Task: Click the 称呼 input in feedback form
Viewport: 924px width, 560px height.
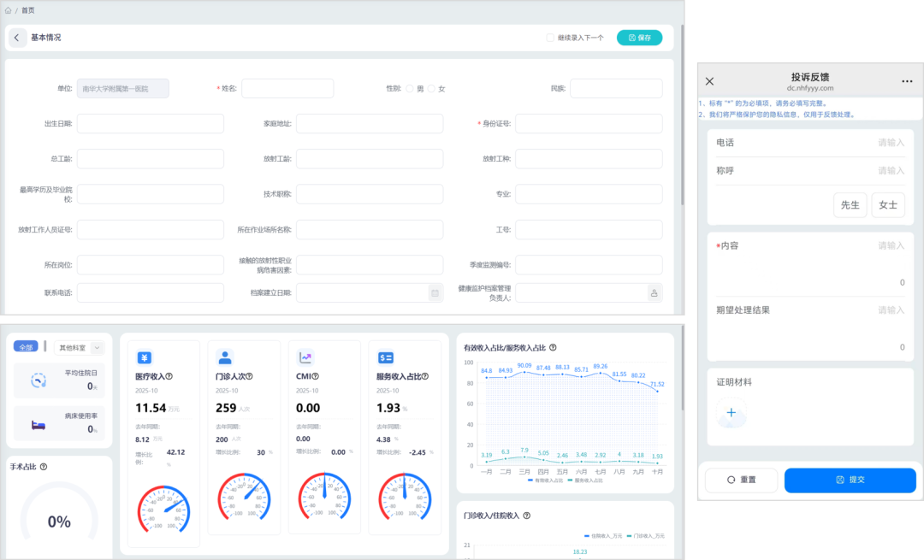Action: (810, 171)
